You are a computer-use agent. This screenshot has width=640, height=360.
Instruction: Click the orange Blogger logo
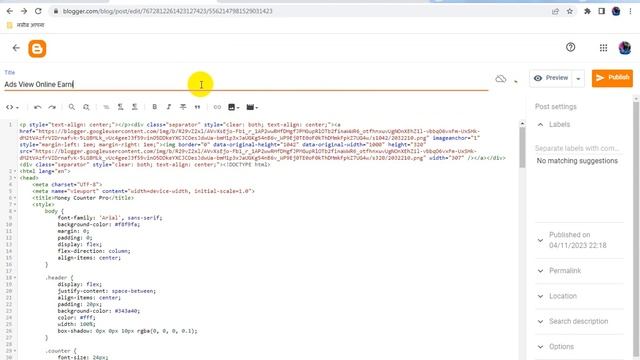click(x=37, y=49)
